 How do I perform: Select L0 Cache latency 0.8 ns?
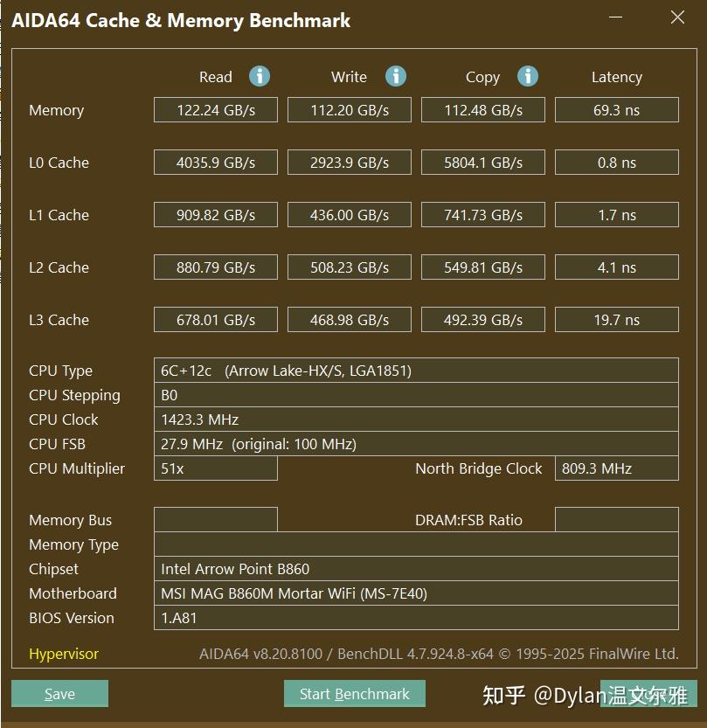click(x=617, y=163)
